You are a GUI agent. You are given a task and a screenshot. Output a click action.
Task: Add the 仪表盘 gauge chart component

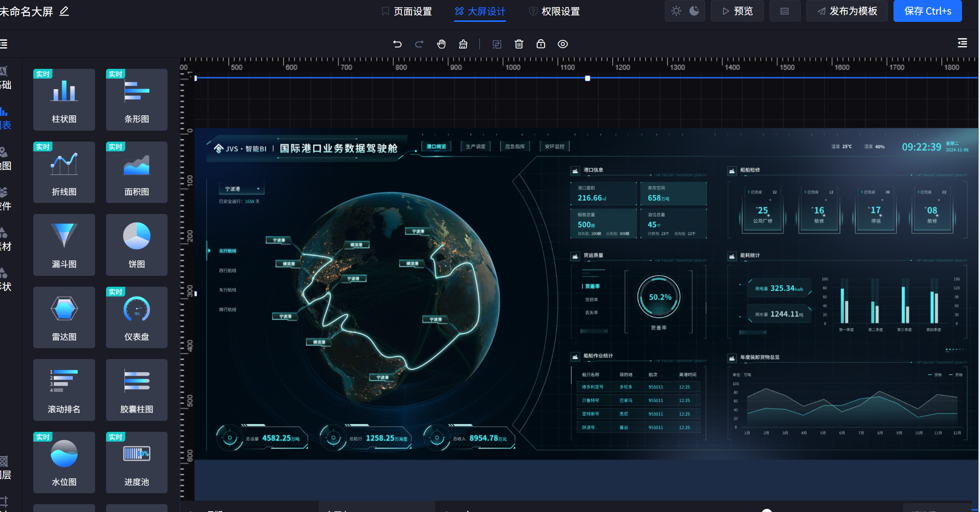137,317
